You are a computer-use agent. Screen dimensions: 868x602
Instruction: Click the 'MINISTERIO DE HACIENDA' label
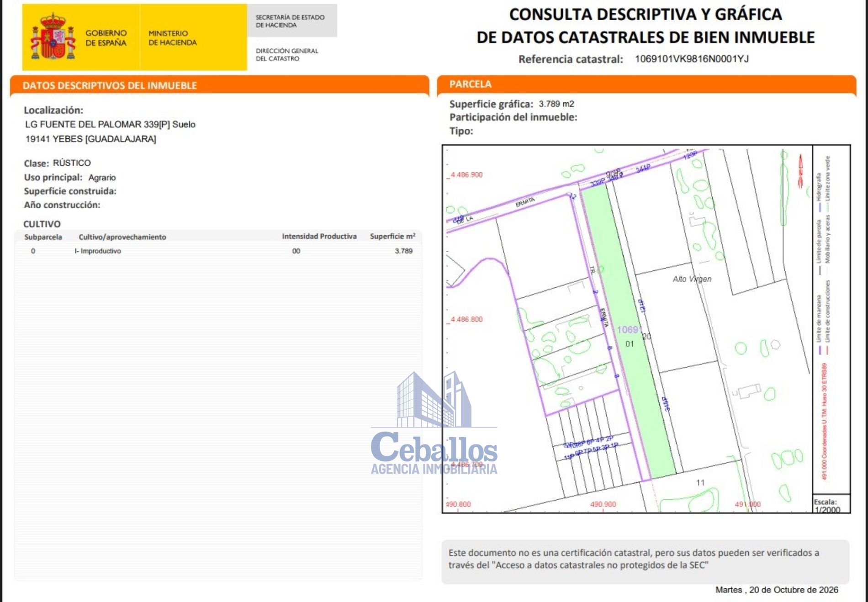click(172, 38)
